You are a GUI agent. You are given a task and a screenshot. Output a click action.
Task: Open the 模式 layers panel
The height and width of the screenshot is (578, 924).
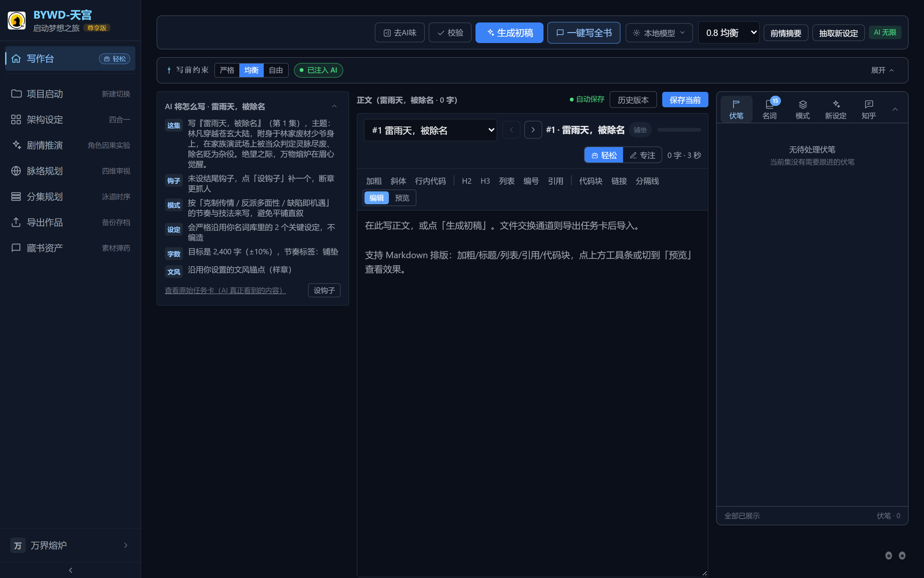(x=803, y=109)
